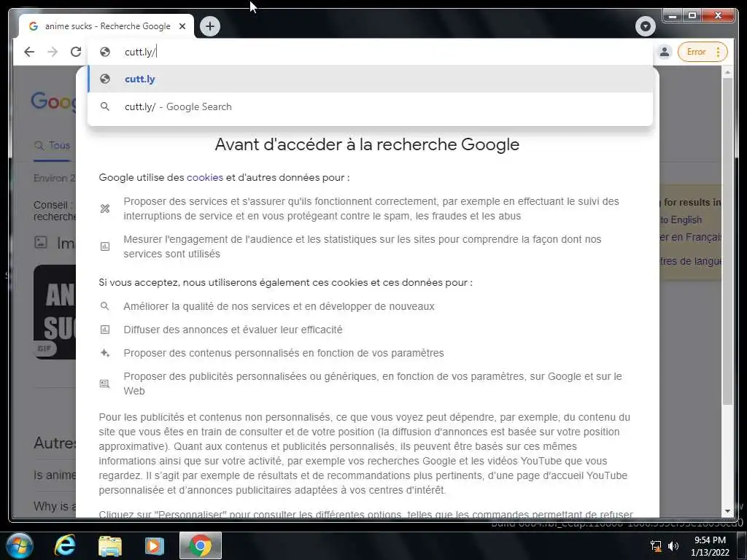
Task: Close the 'anime sucks - Recherche Google' tab
Action: point(182,26)
